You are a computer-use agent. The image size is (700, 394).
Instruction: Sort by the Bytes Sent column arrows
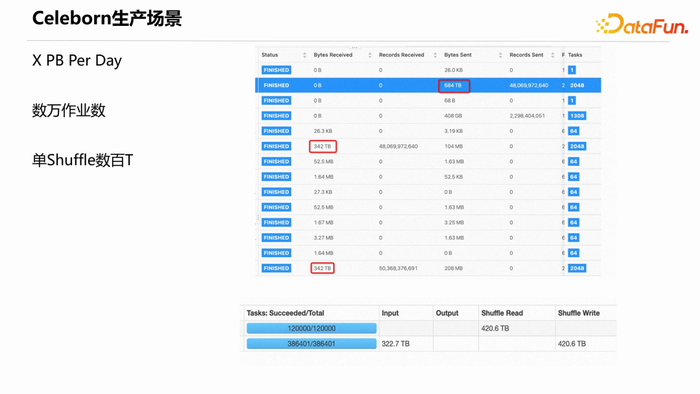[500, 55]
